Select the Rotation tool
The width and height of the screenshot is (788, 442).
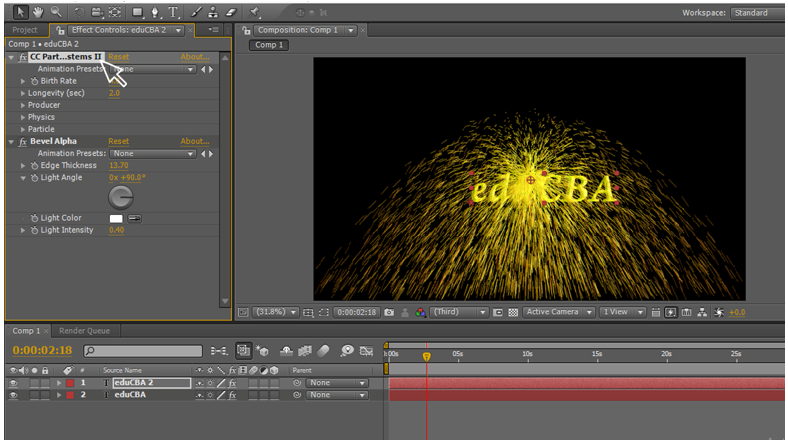coord(79,12)
